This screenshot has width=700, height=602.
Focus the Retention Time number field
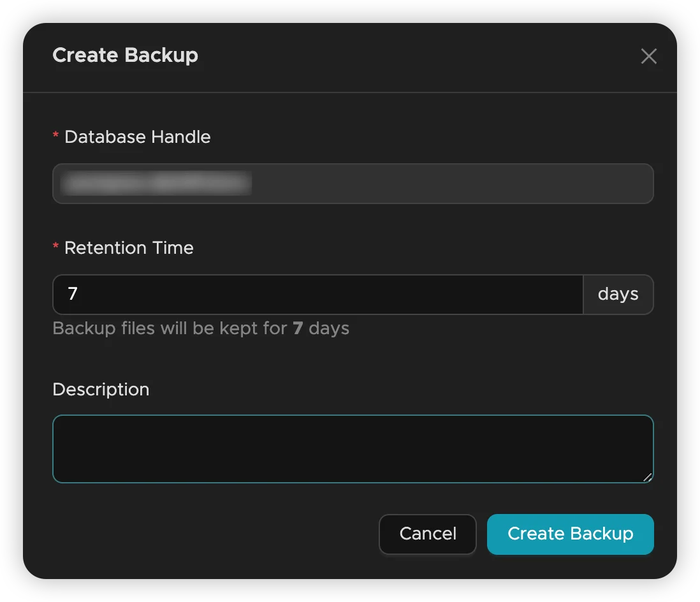click(317, 294)
